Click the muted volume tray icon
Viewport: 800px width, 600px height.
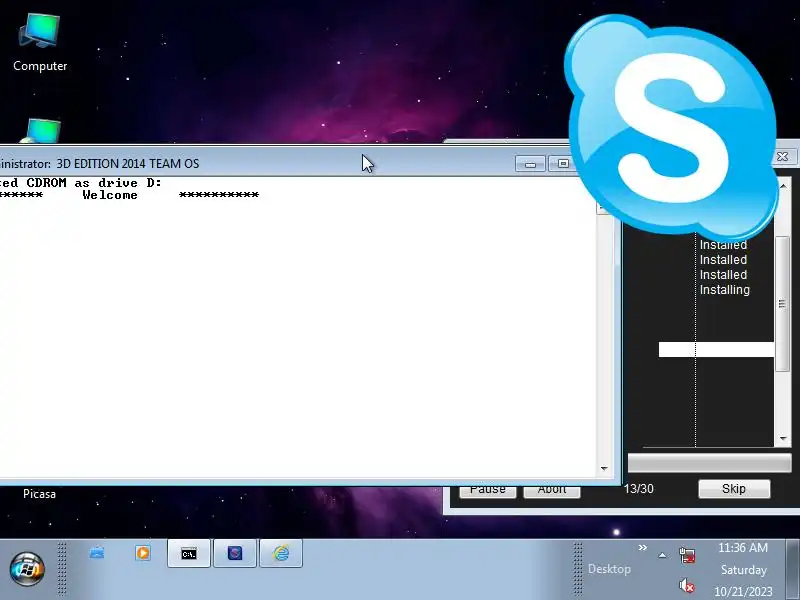pyautogui.click(x=687, y=585)
